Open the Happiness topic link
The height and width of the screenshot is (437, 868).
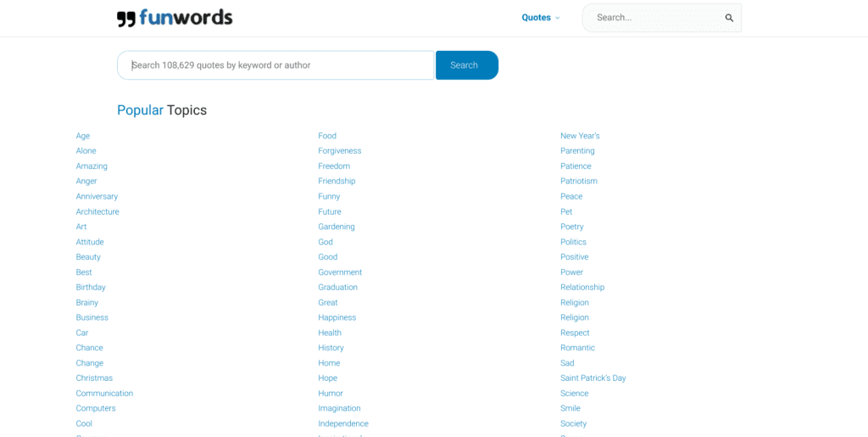(x=337, y=317)
